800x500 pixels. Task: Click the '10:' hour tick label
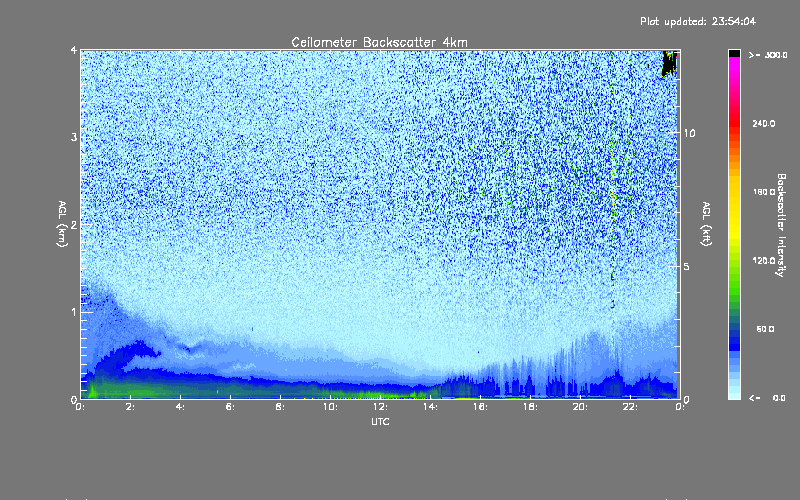[x=330, y=407]
